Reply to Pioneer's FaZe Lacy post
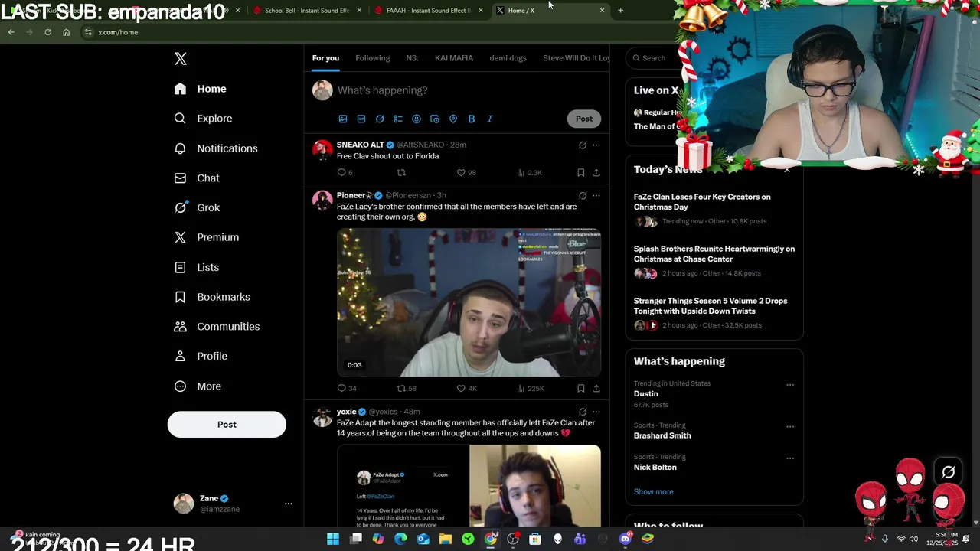This screenshot has height=551, width=980. tap(346, 389)
